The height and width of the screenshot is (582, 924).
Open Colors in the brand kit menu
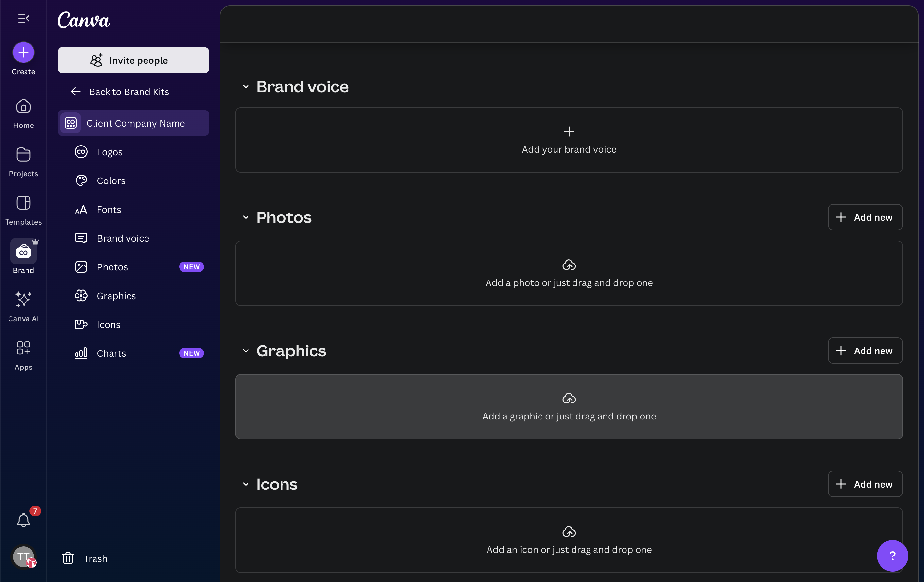[133, 181]
